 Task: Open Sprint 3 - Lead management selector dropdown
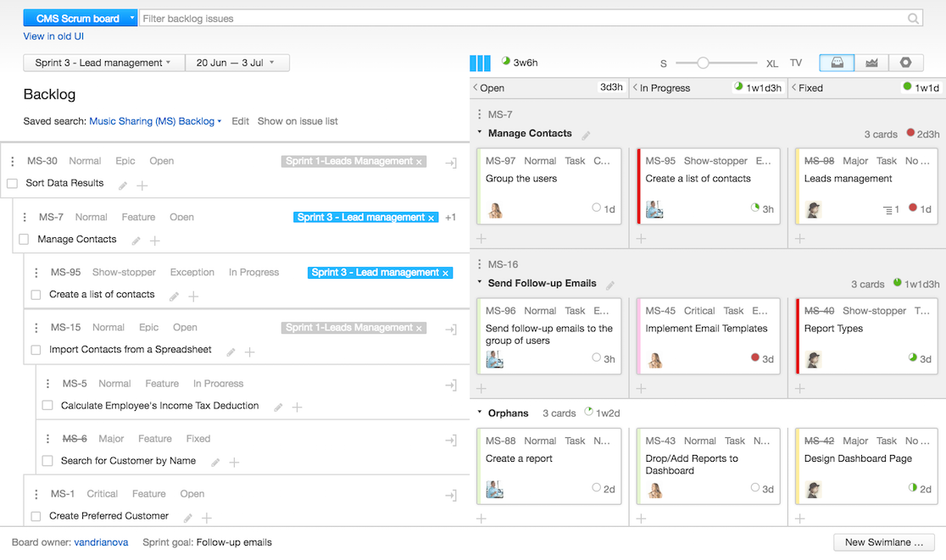coord(103,63)
